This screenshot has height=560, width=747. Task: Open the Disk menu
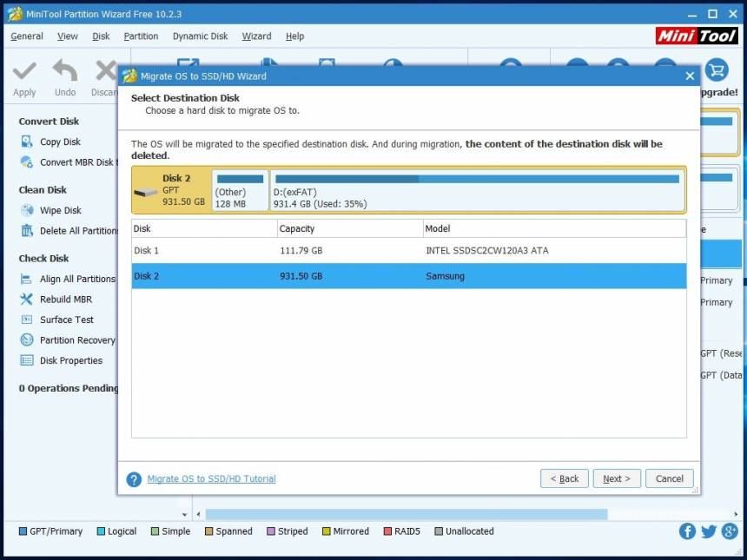coord(101,36)
